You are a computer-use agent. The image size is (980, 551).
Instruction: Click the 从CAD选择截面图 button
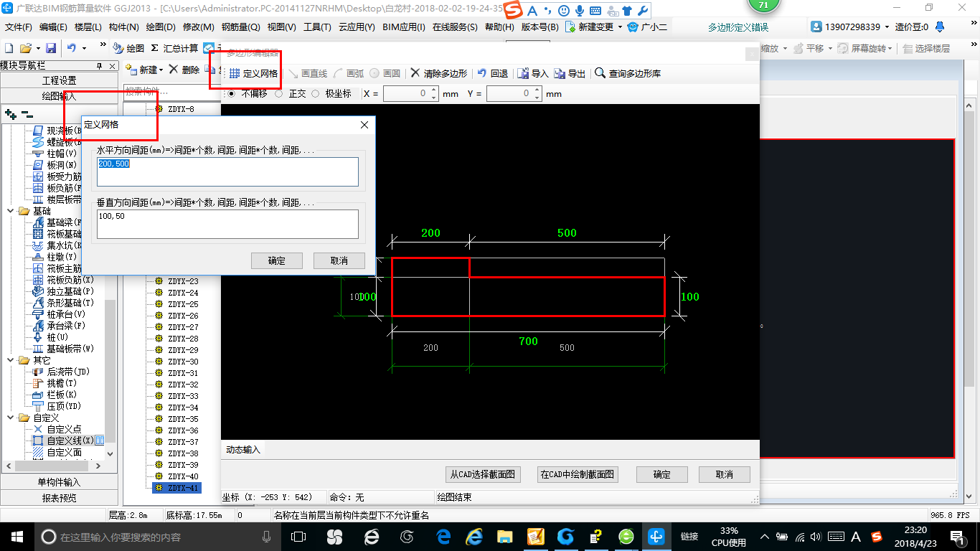(x=483, y=474)
